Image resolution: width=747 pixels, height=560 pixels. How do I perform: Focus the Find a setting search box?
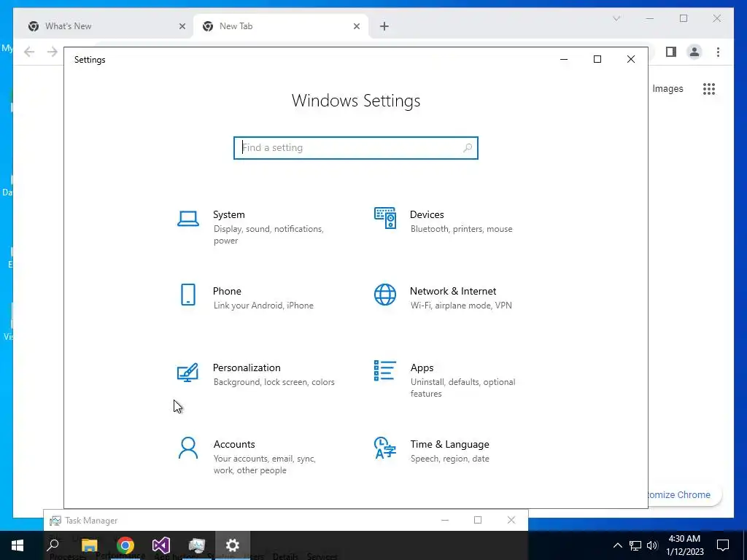point(356,148)
